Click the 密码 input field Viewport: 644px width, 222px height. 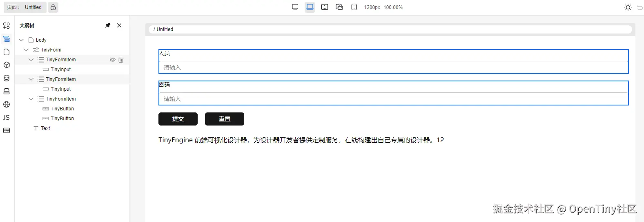pyautogui.click(x=393, y=99)
